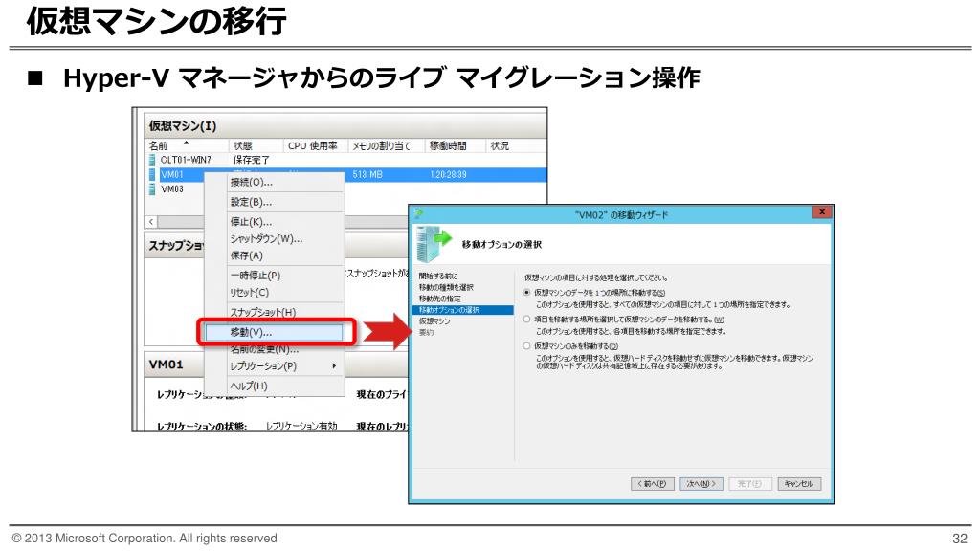The width and height of the screenshot is (980, 551).
Task: Click the 513 MB memory value
Action: [x=367, y=174]
